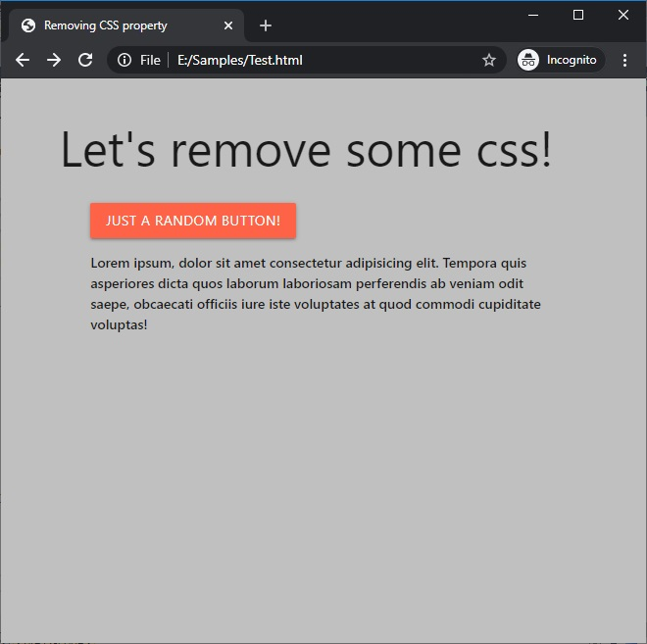Maximize the Chrome window
The image size is (647, 644).
(578, 16)
